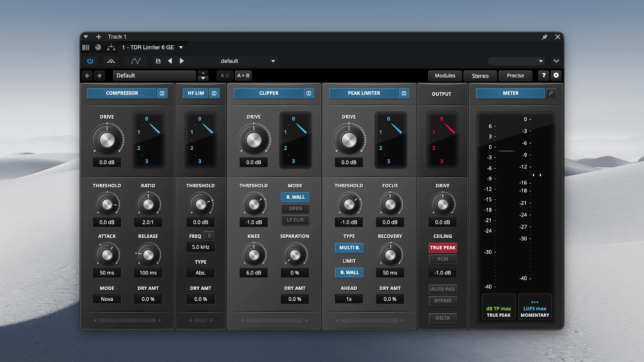This screenshot has width=644, height=362.
Task: Click the automation curve icon in toolbar
Action: (x=136, y=61)
